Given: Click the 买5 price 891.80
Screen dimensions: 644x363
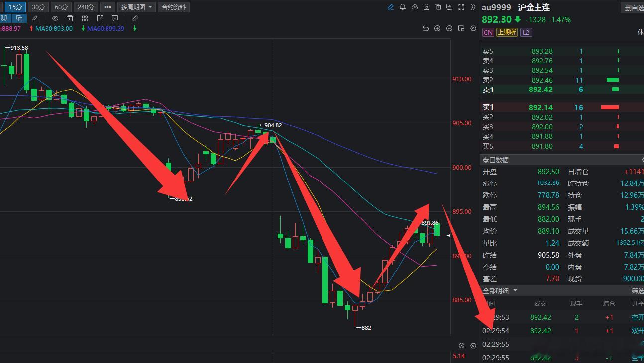Looking at the screenshot, I should [542, 146].
